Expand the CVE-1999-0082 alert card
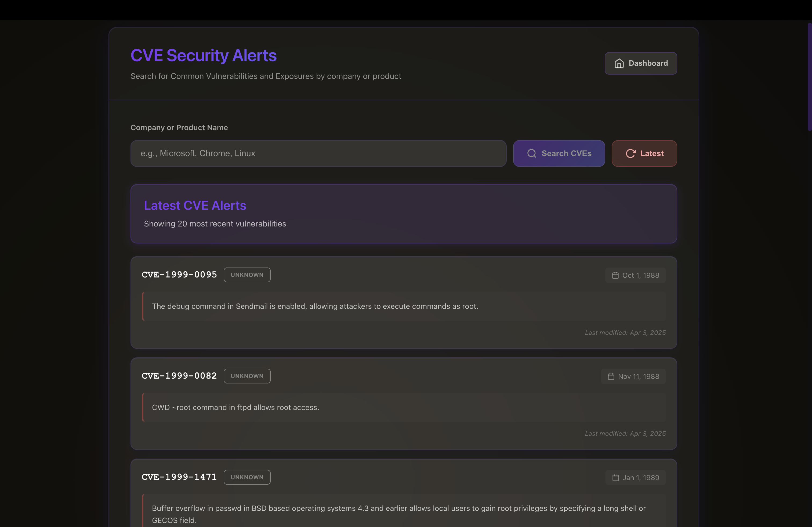Screen dimensions: 812x527 click(x=403, y=404)
